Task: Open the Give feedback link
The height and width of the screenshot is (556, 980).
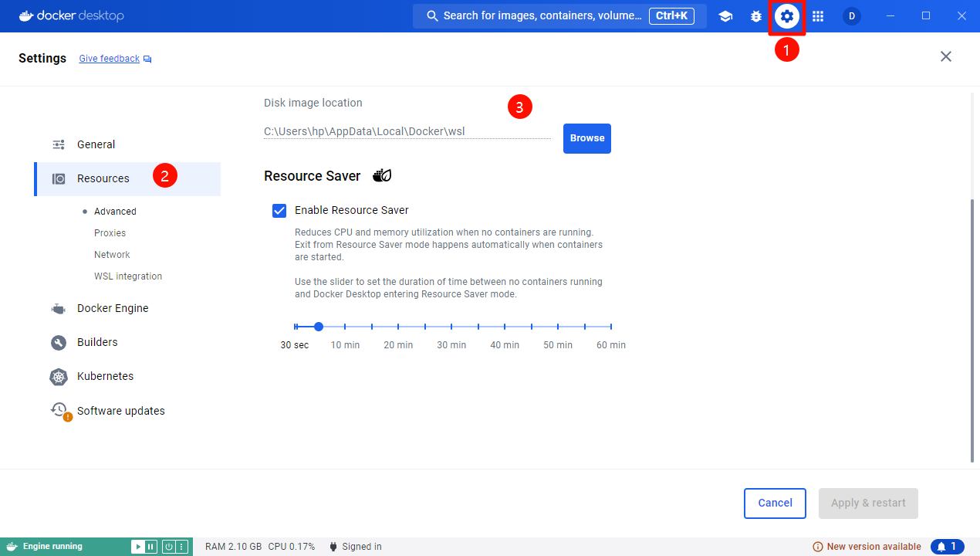Action: 110,59
